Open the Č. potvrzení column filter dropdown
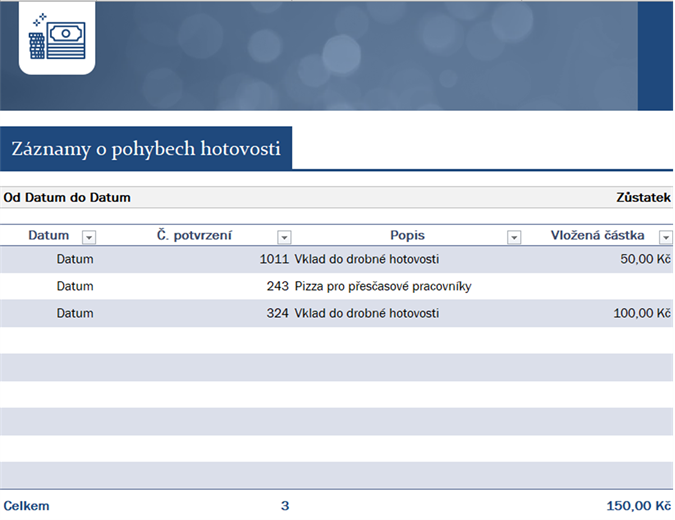Screen dimensions: 675x520 pyautogui.click(x=284, y=237)
